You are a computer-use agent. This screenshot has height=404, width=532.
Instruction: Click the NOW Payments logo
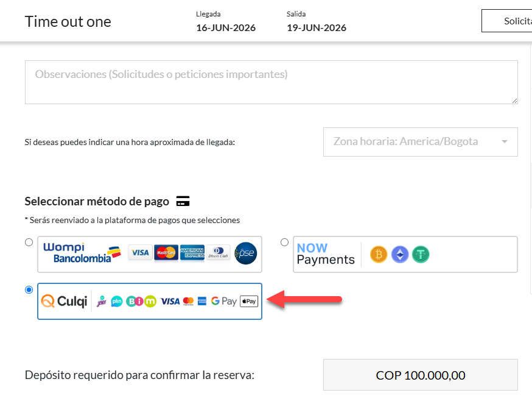click(x=326, y=254)
